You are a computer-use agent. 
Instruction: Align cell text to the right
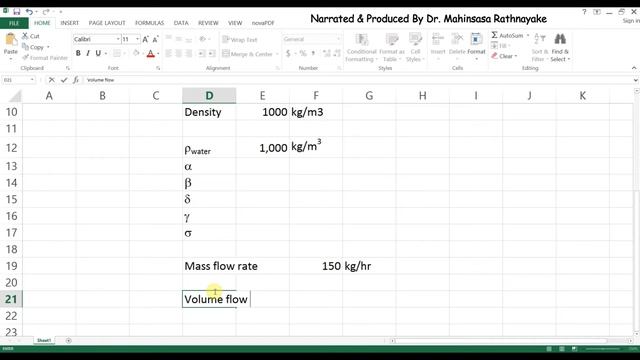pos(189,53)
